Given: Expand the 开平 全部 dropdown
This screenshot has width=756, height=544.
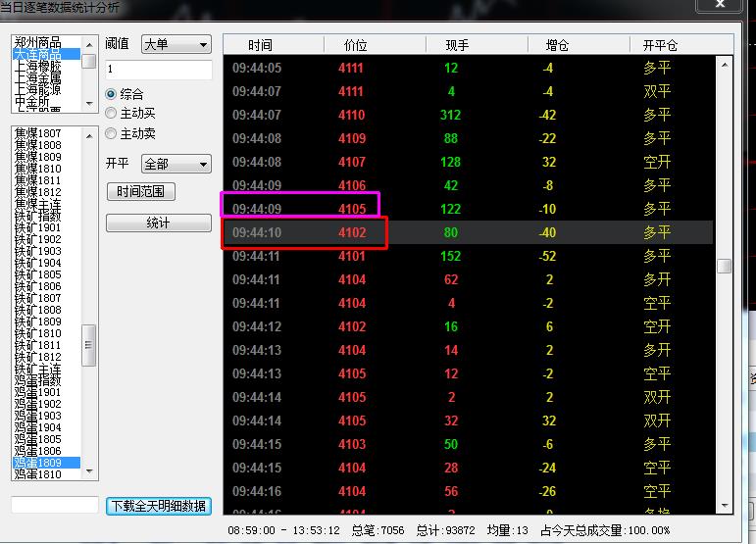Looking at the screenshot, I should point(176,164).
